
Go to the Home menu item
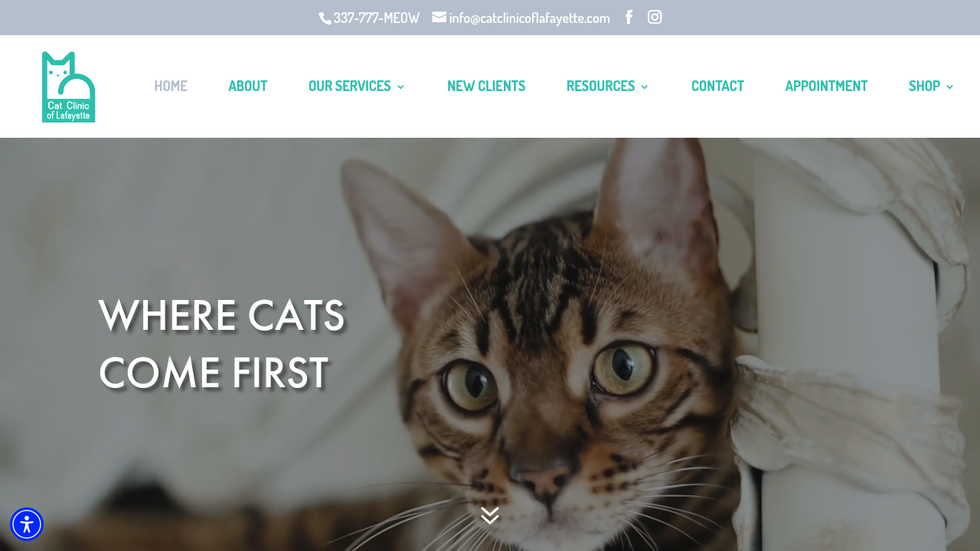point(171,86)
